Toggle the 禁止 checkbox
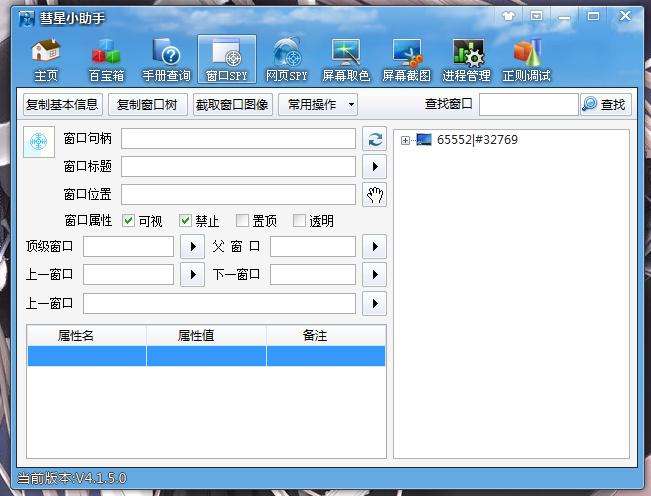This screenshot has width=651, height=496. click(185, 220)
